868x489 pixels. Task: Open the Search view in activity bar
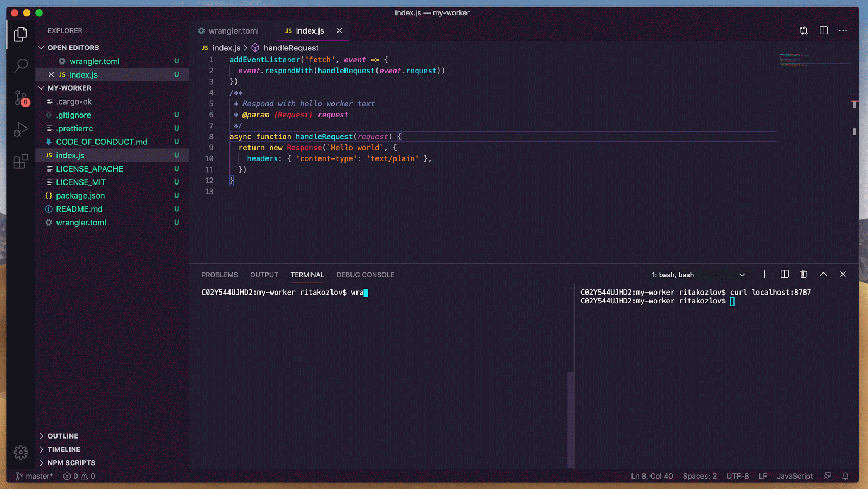[21, 66]
